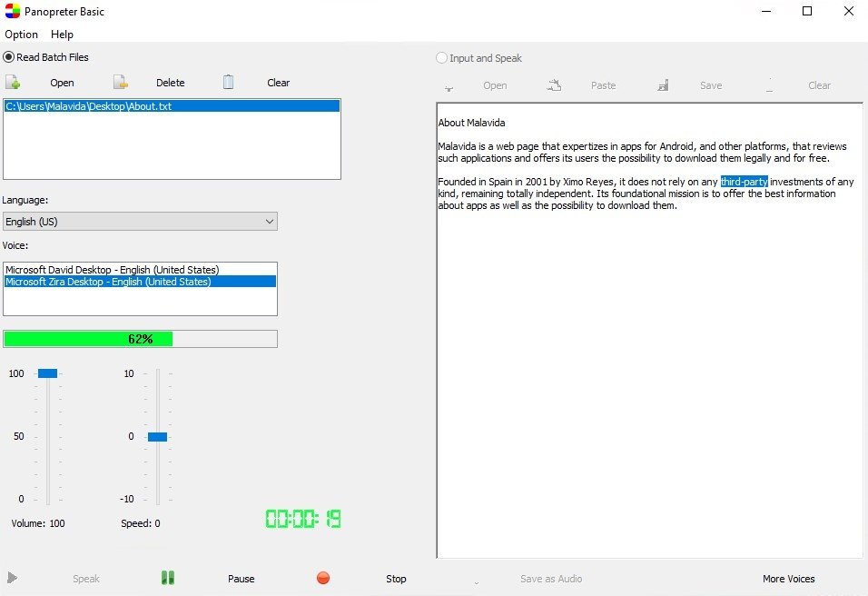Click the red Stop circle icon
The height and width of the screenshot is (596, 868).
click(x=323, y=578)
